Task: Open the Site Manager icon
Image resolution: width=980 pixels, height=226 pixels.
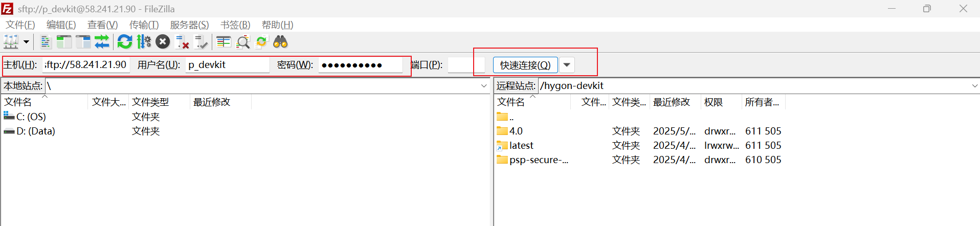Action: tap(11, 42)
